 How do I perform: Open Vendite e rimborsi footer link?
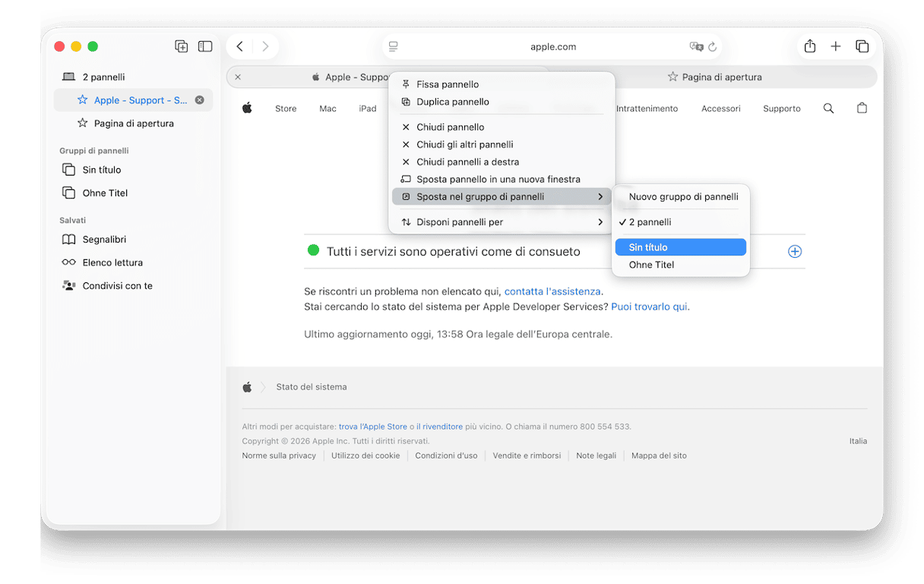(x=527, y=455)
